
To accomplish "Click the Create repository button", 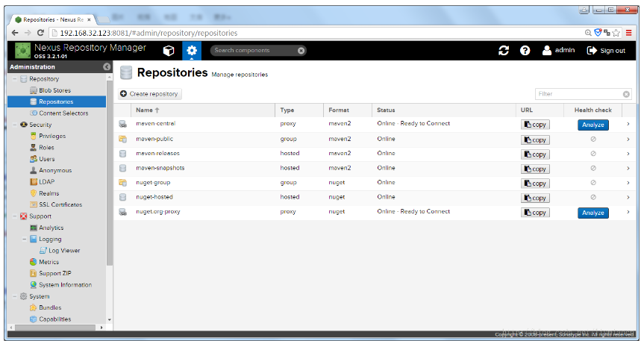I will coord(150,94).
